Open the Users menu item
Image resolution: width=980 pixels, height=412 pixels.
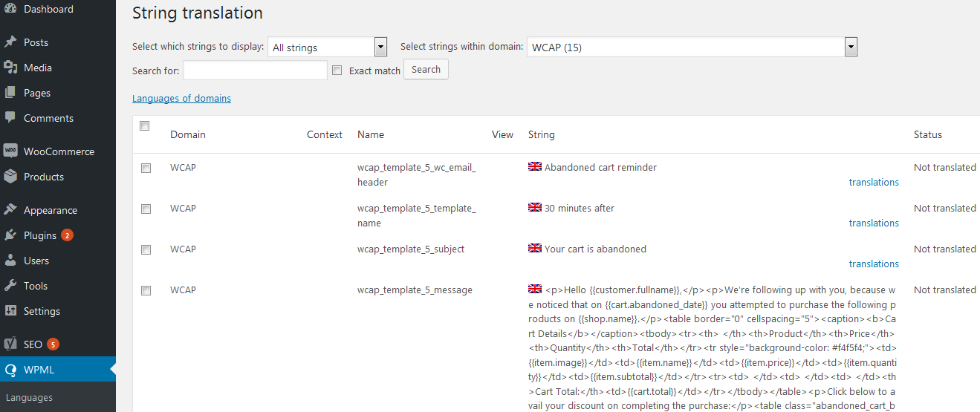[36, 261]
